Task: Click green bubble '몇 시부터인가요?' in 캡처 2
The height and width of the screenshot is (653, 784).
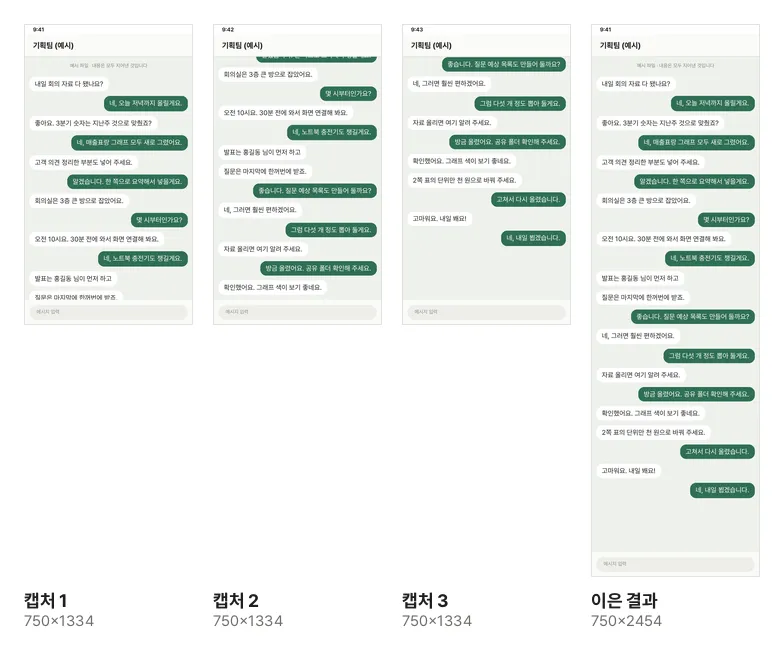Action: point(348,94)
